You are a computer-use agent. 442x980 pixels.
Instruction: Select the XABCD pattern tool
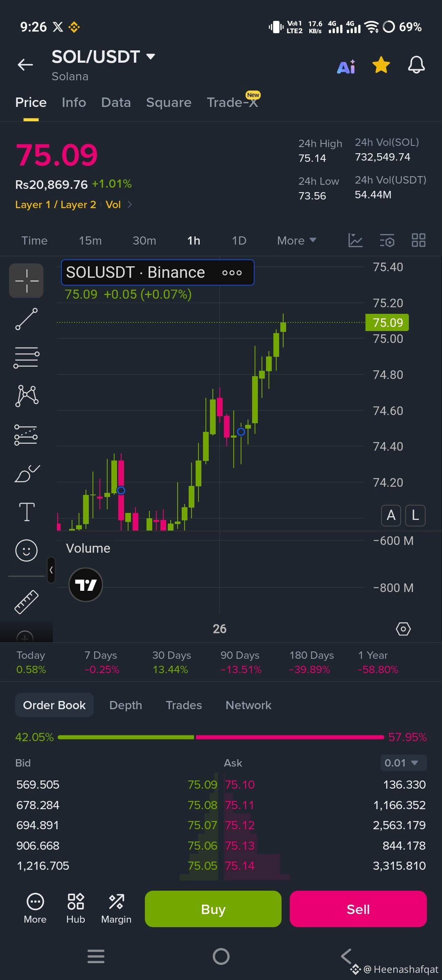coord(27,396)
